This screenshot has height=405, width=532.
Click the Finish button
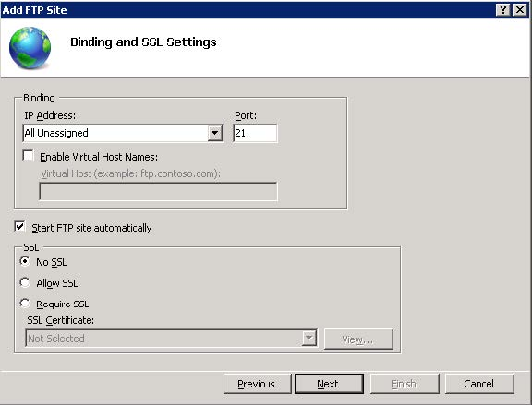405,384
